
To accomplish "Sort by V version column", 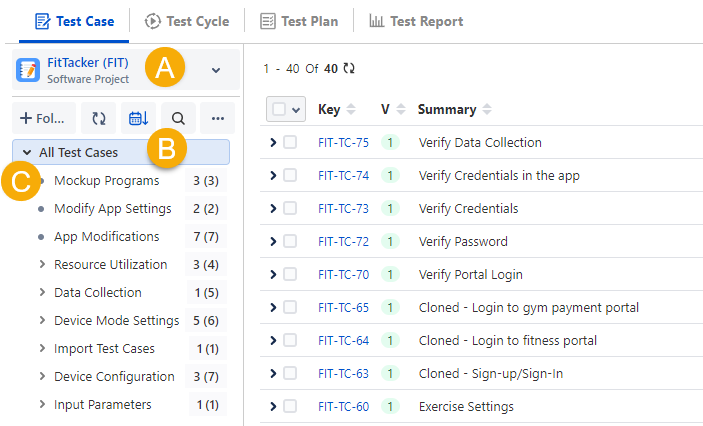I will [401, 109].
